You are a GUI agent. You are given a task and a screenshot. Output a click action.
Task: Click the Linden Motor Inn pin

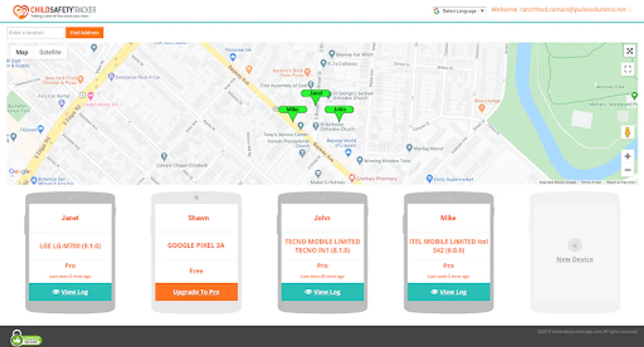[91, 96]
